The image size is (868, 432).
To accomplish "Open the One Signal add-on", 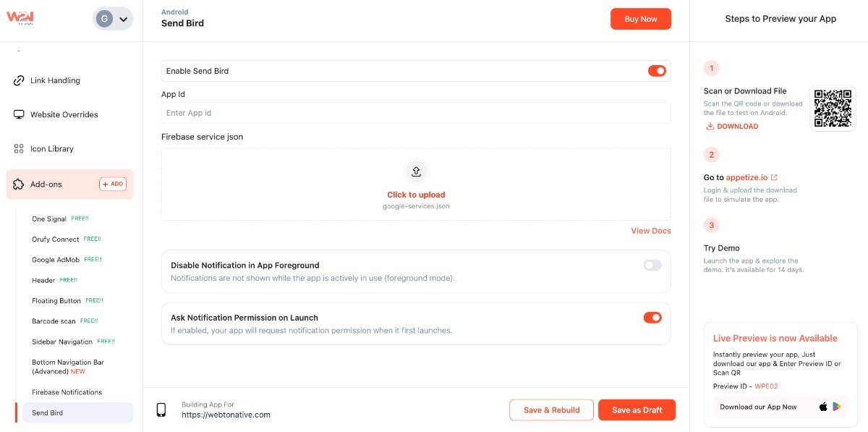I will (x=49, y=219).
